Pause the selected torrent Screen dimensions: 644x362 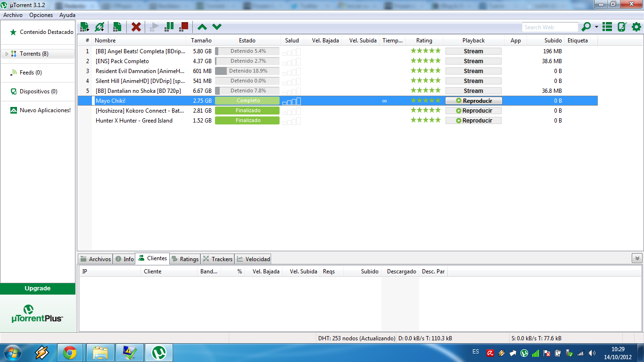(169, 27)
